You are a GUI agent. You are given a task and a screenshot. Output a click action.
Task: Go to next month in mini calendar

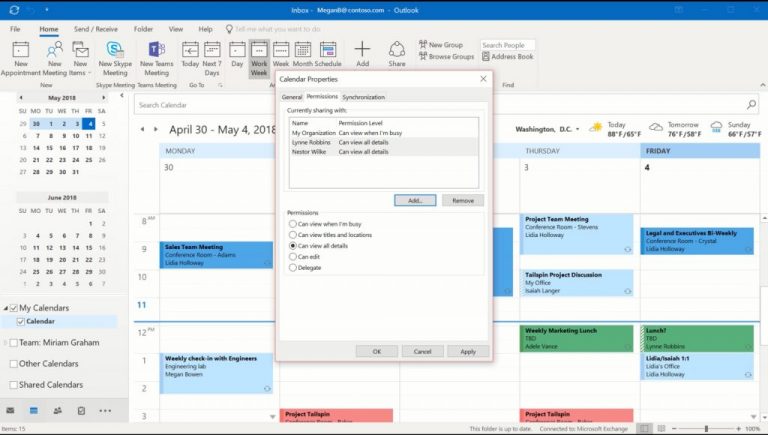coord(103,97)
